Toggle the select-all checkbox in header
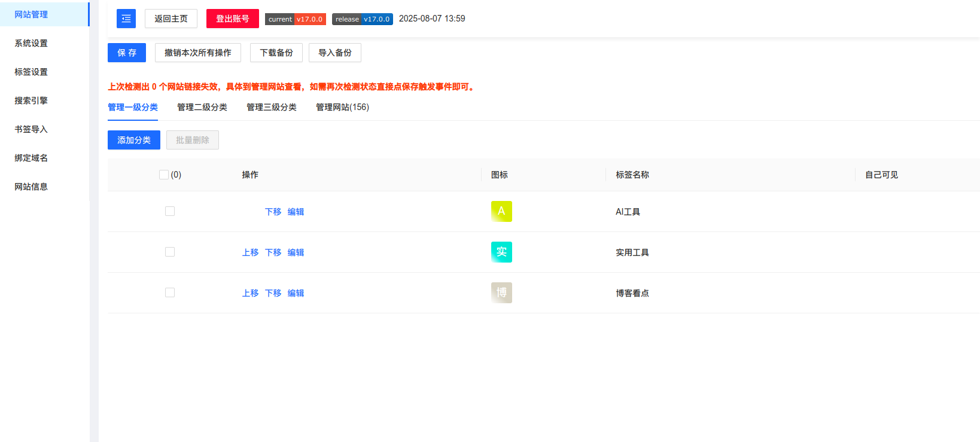Screen dimensions: 980x442 pos(164,175)
